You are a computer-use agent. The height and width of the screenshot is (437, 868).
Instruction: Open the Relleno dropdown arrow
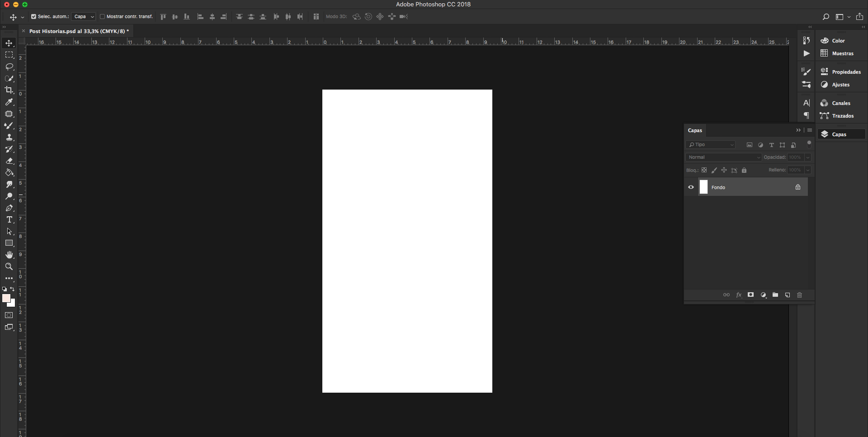click(808, 170)
